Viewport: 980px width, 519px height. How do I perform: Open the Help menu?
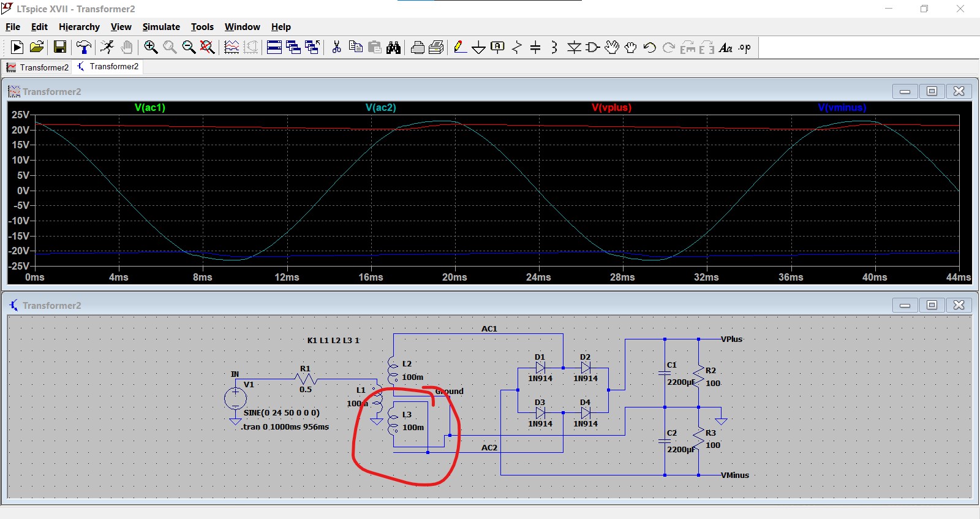281,27
